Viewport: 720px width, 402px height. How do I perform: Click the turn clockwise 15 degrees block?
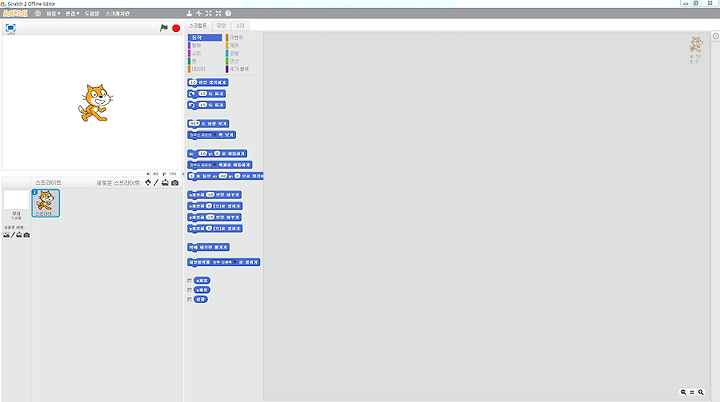[x=206, y=94]
